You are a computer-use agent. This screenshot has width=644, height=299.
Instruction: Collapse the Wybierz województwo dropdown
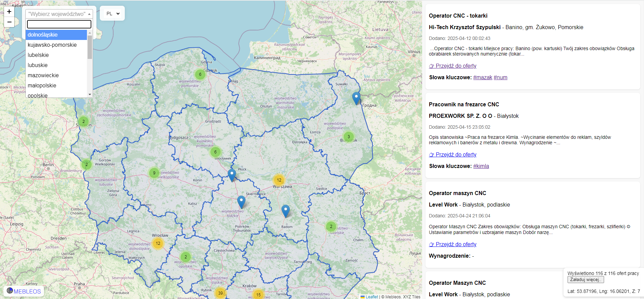59,14
